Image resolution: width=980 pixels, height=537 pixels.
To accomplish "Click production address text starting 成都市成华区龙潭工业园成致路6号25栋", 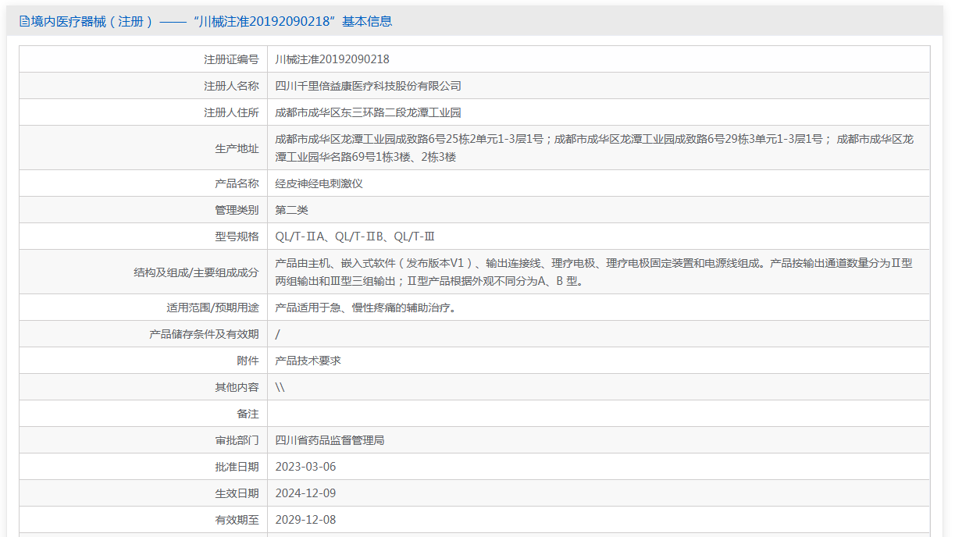I will click(594, 148).
